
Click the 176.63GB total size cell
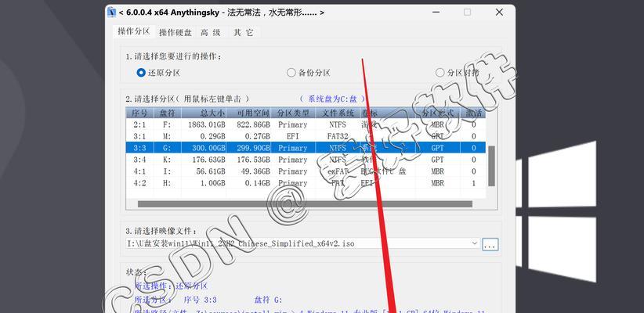coord(208,160)
